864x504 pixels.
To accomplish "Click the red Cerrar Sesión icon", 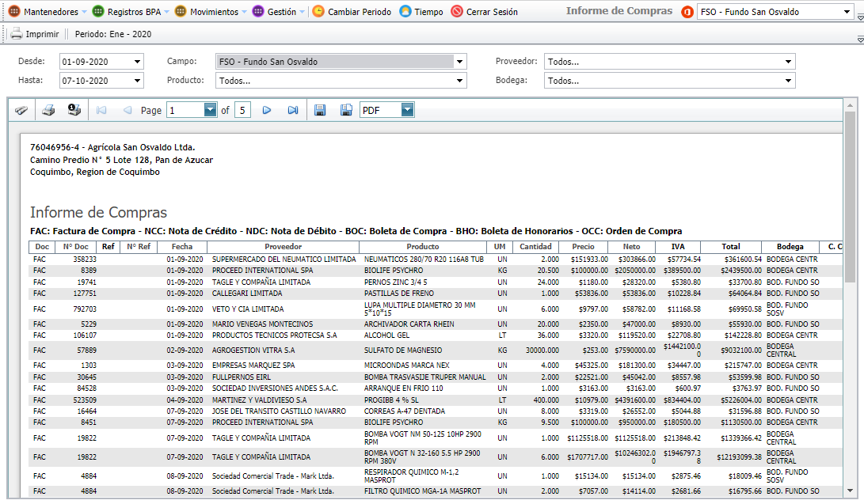I will click(x=457, y=12).
